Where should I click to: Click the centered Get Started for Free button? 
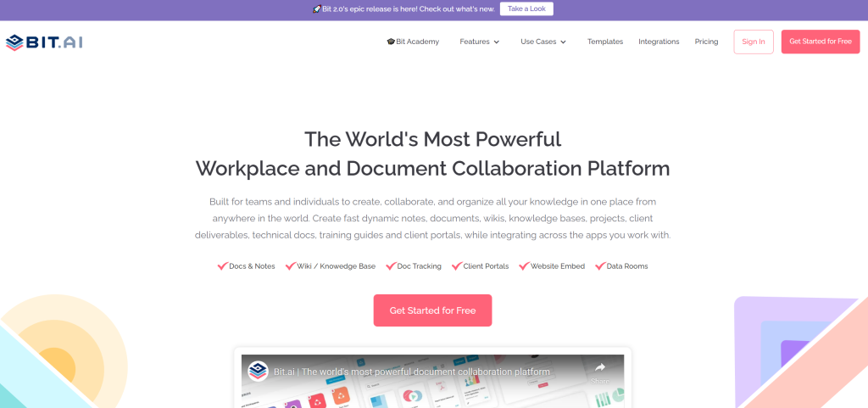[x=433, y=310]
